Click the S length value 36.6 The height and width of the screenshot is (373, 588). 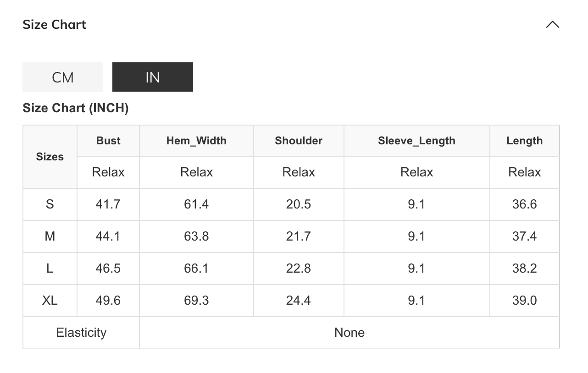pyautogui.click(x=524, y=204)
